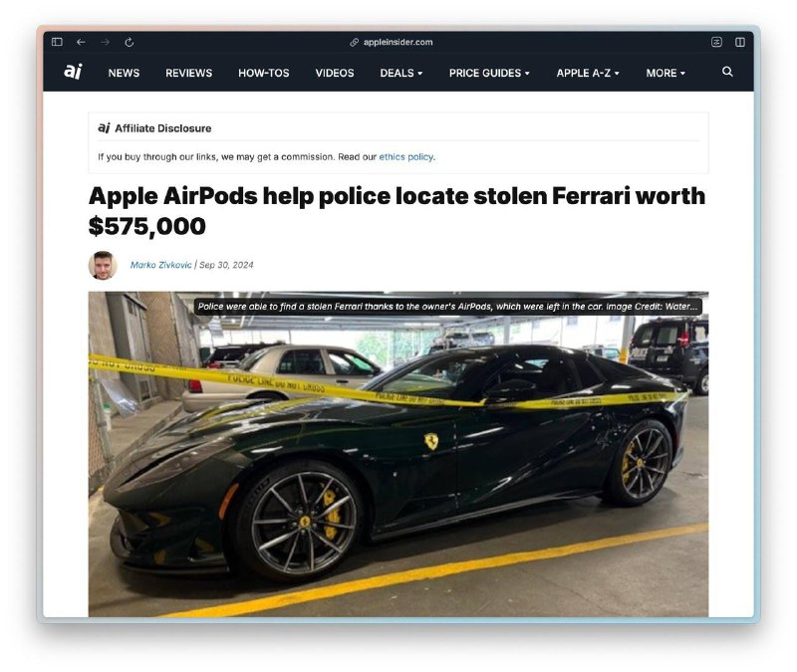Expand the DEALS dropdown menu

[x=401, y=73]
